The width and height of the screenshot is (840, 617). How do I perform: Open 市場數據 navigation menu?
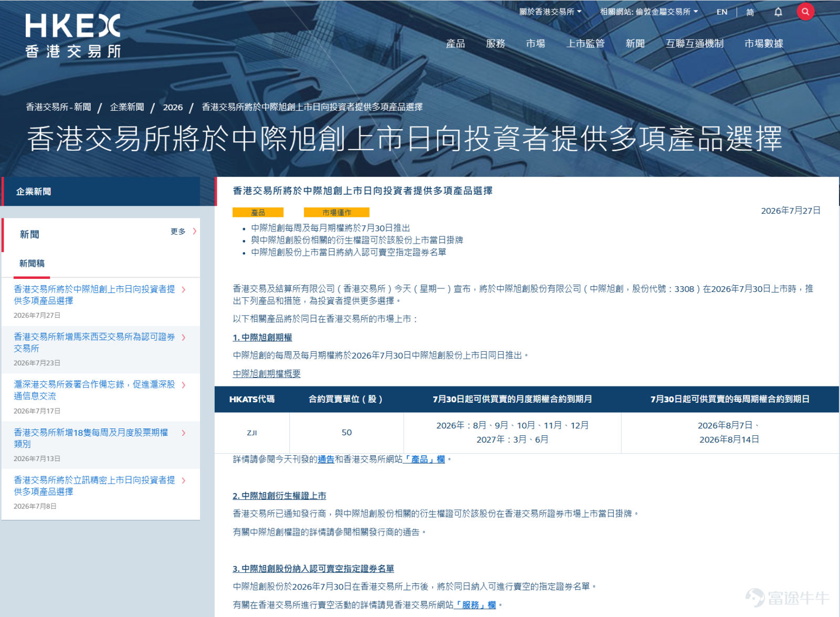(x=764, y=44)
